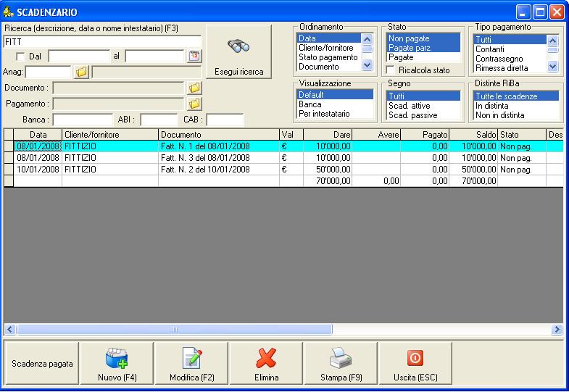
Task: Select Tutti in Segno list
Action: [423, 96]
